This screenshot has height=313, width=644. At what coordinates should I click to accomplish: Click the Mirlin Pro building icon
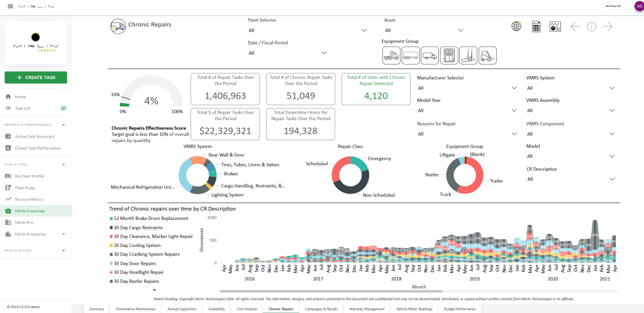coord(8,222)
